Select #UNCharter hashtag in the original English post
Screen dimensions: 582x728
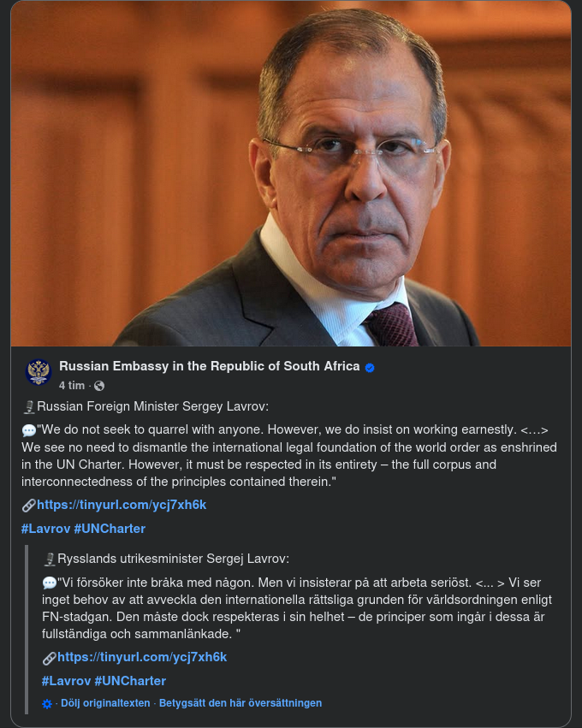click(110, 529)
